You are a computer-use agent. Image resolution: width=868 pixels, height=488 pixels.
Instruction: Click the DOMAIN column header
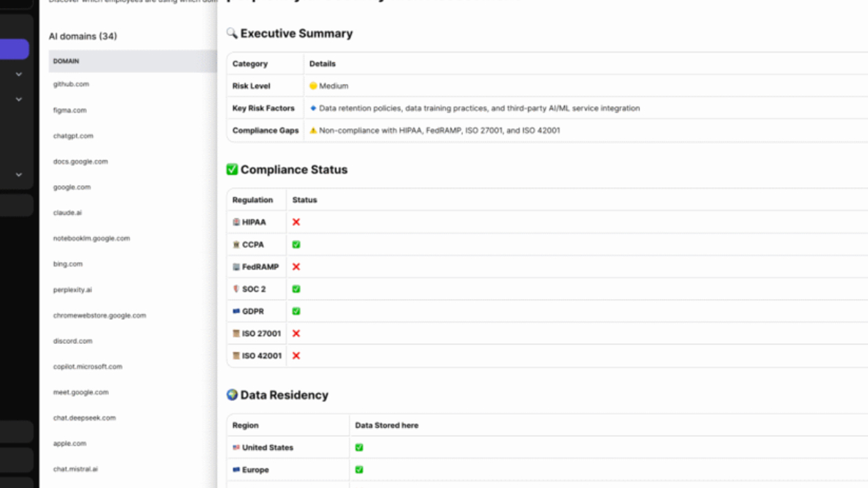[x=66, y=61]
